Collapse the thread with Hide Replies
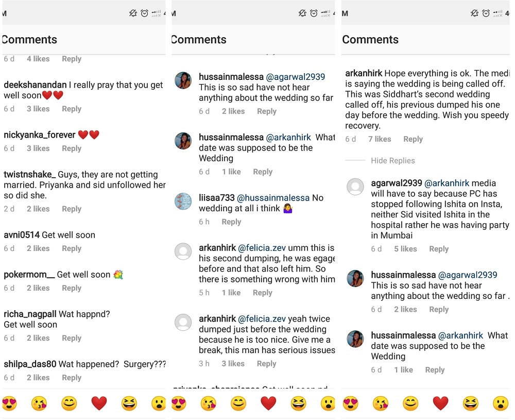The image size is (515, 420). click(392, 161)
